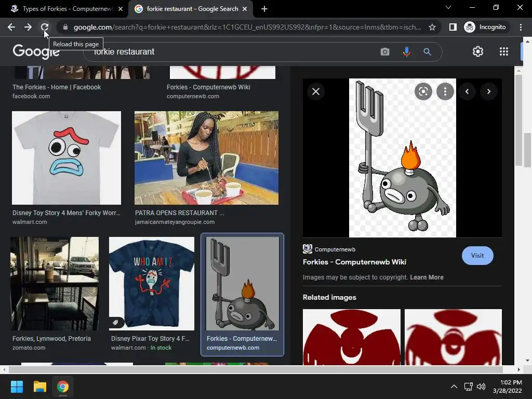532x399 pixels.
Task: Select the selected fork bomb character thumbnail
Action: click(242, 284)
